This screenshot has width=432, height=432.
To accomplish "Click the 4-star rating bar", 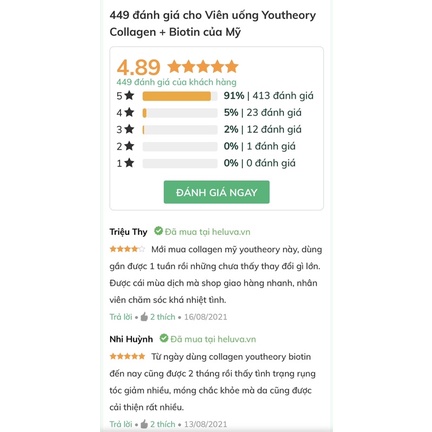I will (180, 113).
